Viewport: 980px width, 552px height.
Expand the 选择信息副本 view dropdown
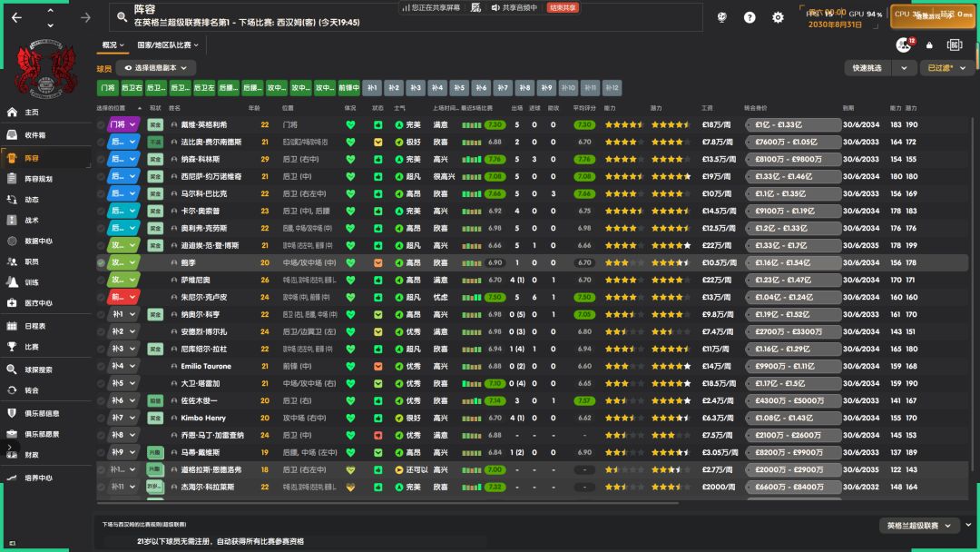pos(156,67)
